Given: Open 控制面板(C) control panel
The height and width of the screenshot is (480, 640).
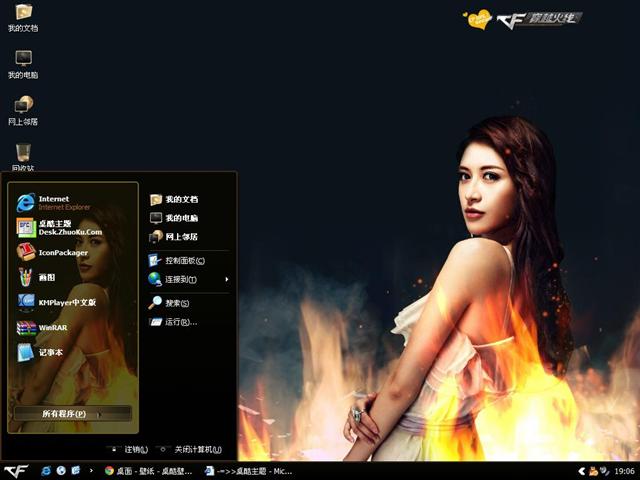Looking at the screenshot, I should [x=177, y=260].
